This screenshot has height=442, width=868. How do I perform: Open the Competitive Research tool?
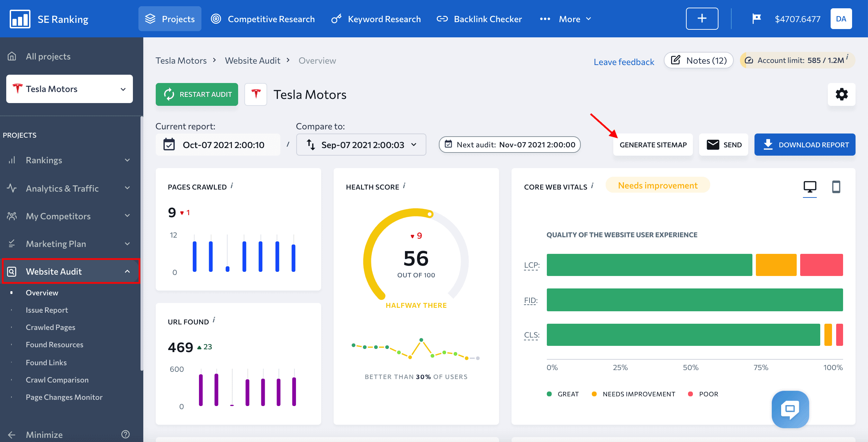tap(270, 19)
